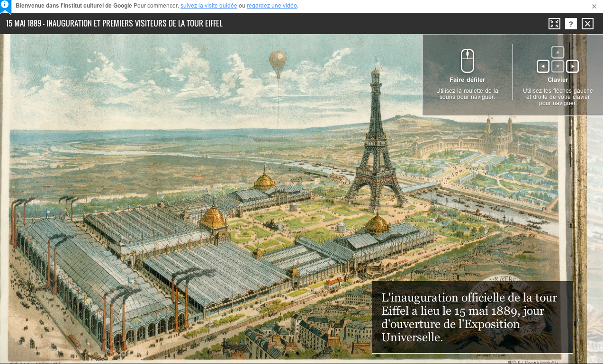Close the Tour Eiffel exhibit viewer
Image resolution: width=603 pixels, height=364 pixels.
coord(587,24)
